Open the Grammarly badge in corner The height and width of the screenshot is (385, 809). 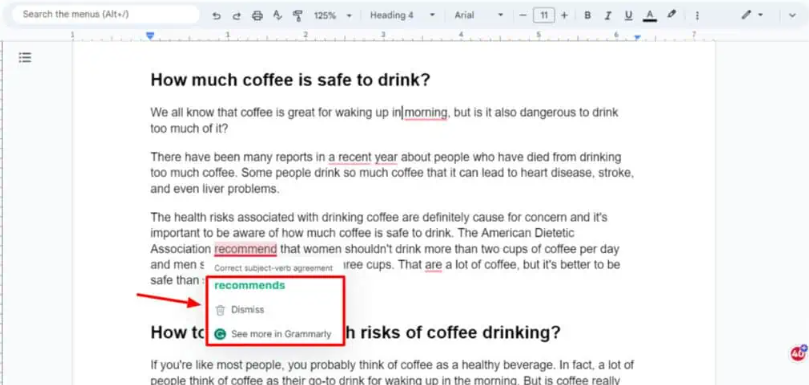[798, 353]
